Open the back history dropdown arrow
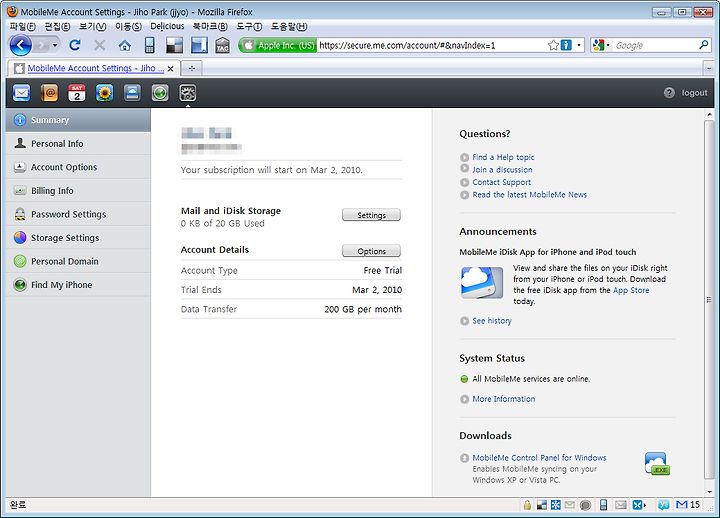Image resolution: width=720 pixels, height=518 pixels. click(x=55, y=45)
